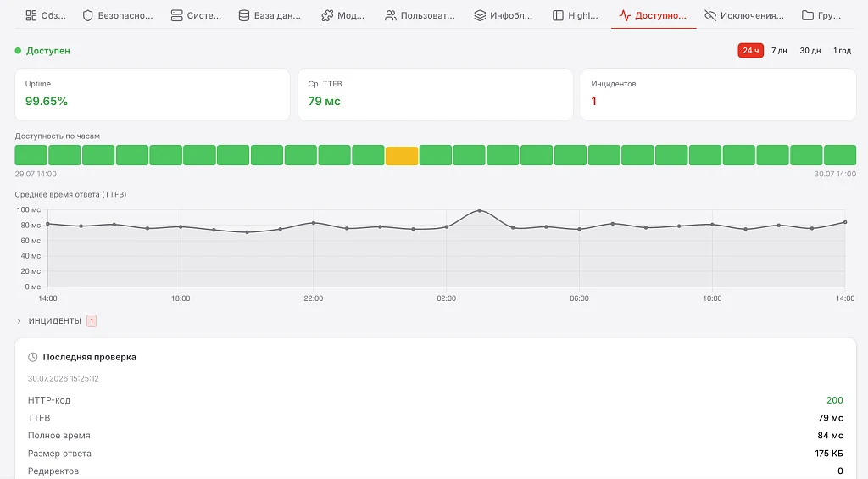The height and width of the screenshot is (479, 868).
Task: Click the TTFB peak point on chart
Action: [x=480, y=210]
